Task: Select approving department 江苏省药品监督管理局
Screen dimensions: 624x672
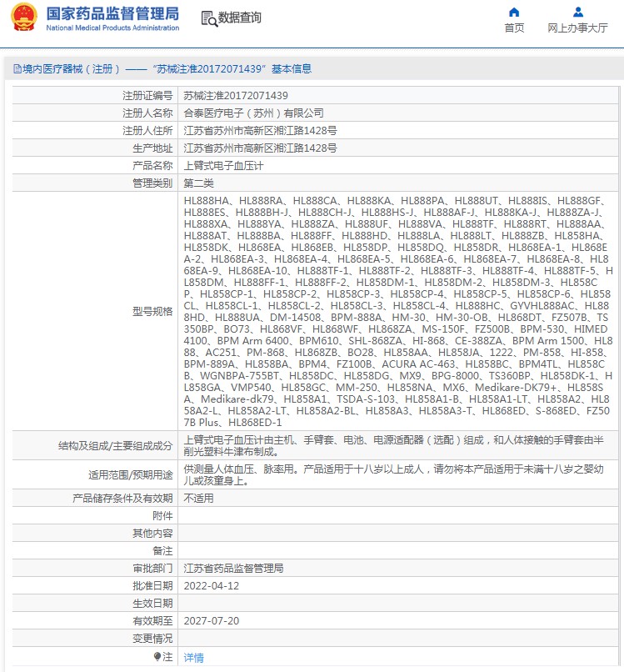Action: (233, 569)
